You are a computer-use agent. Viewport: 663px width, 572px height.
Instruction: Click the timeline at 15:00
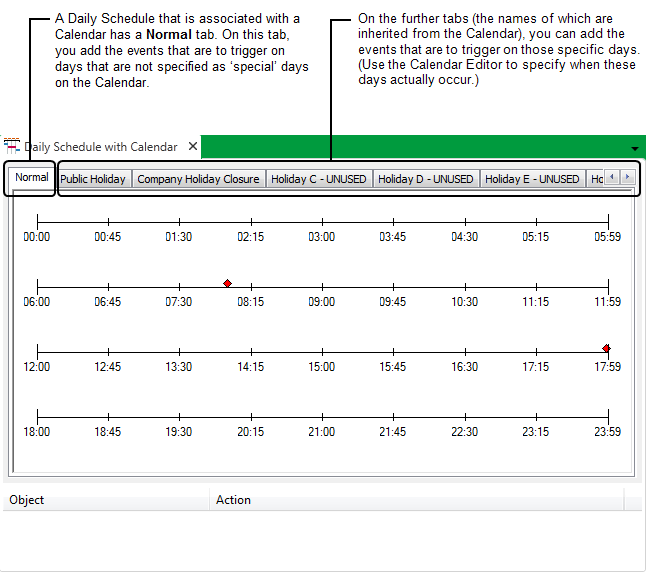(x=322, y=350)
